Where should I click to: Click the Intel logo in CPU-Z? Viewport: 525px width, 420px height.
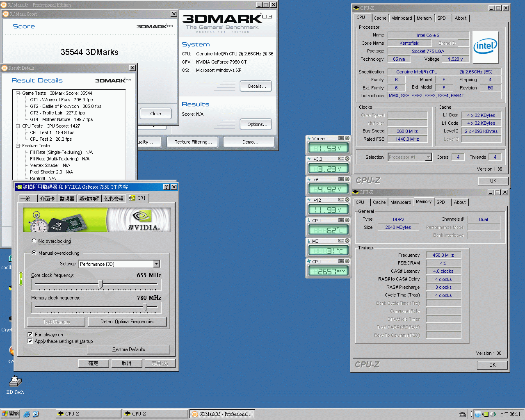486,47
